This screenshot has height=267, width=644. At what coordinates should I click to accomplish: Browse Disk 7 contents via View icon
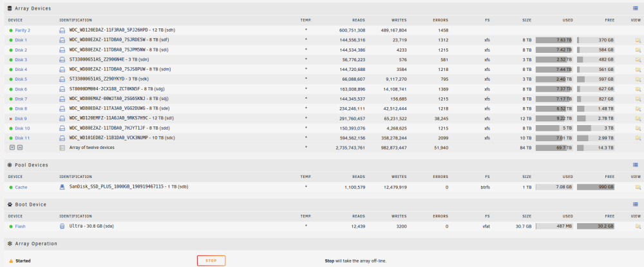(638, 99)
